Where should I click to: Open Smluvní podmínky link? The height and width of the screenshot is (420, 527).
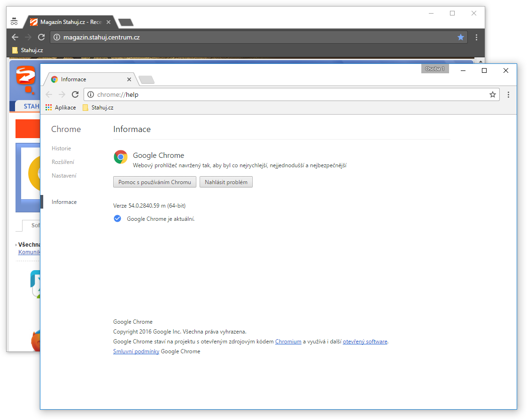click(136, 351)
